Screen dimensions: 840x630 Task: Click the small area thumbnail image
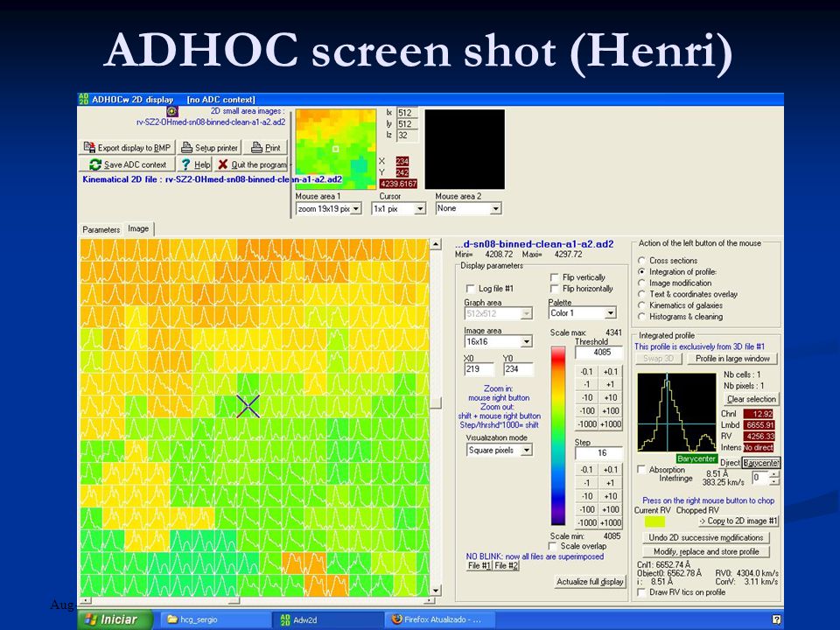coord(335,149)
